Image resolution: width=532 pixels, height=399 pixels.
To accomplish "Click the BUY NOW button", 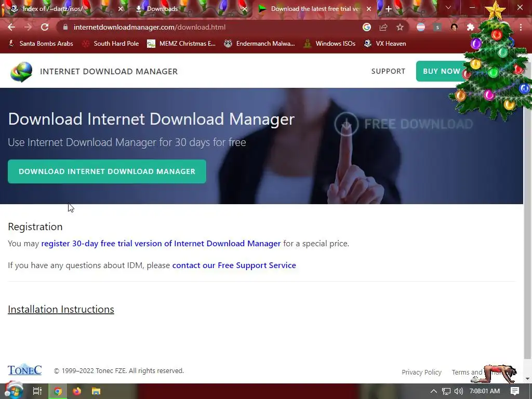I will 442,71.
